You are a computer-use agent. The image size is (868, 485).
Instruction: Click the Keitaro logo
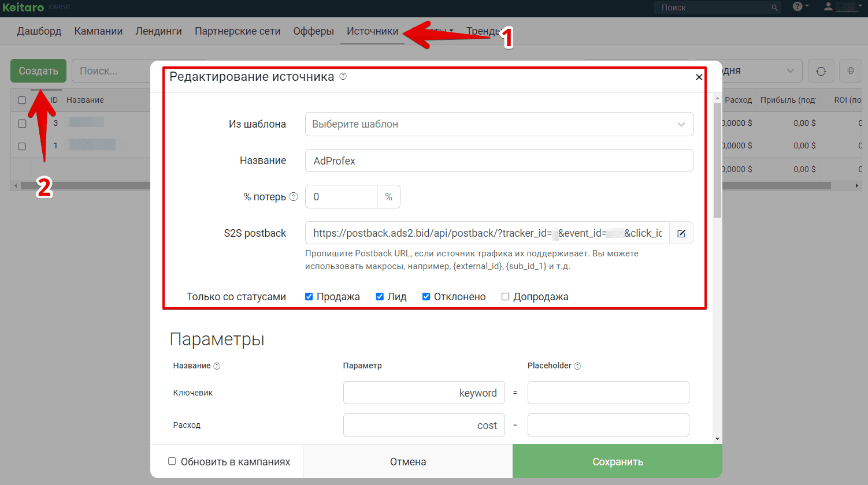click(23, 8)
